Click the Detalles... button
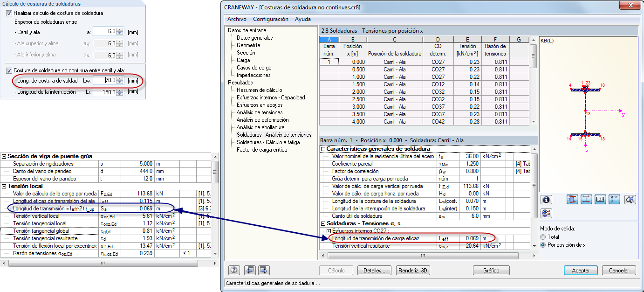 [374, 271]
